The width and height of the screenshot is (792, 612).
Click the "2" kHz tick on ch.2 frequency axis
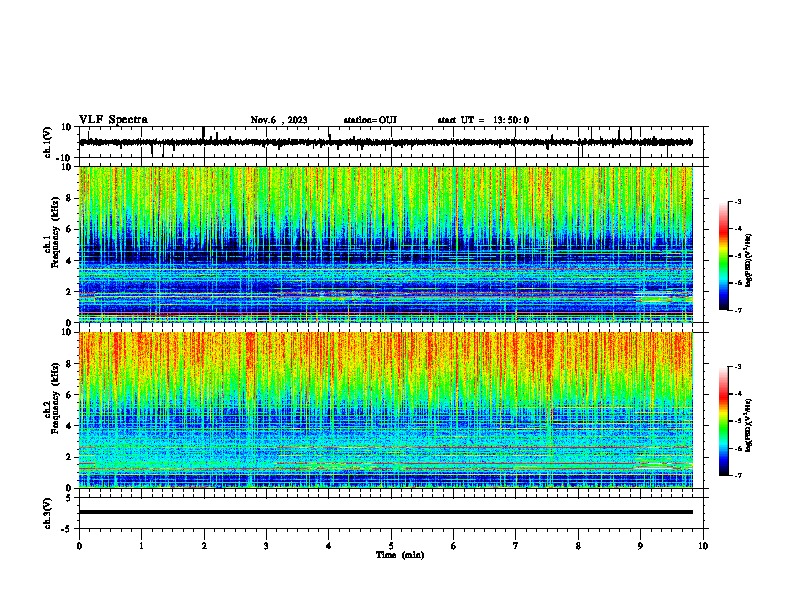[69, 457]
